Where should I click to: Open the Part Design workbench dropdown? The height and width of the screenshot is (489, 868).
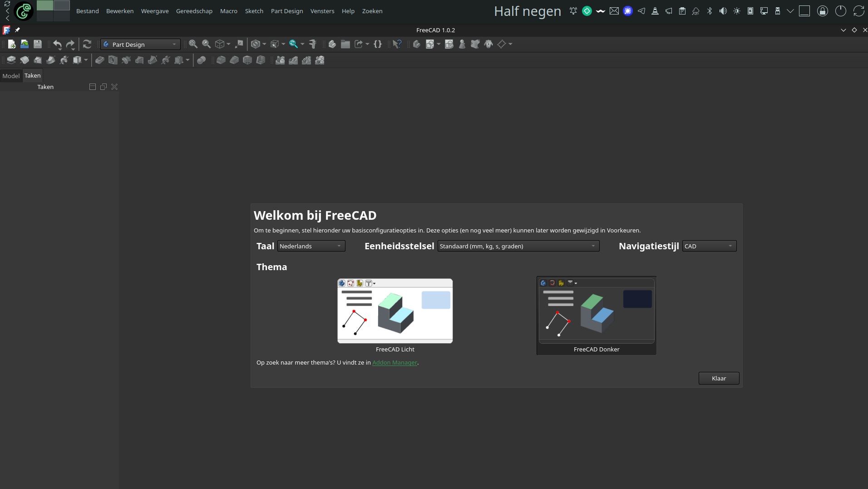[x=140, y=44]
